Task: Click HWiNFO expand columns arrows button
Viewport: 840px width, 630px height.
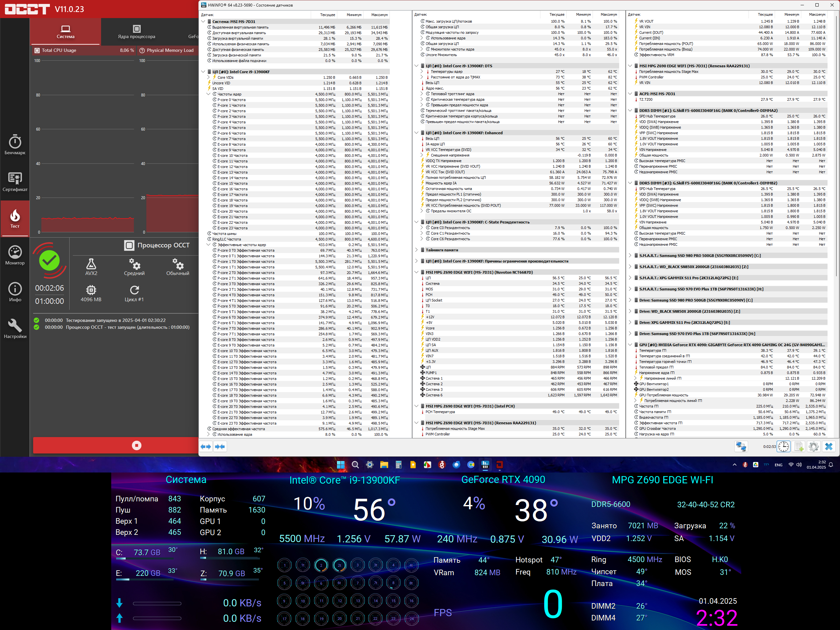Action: coord(206,447)
